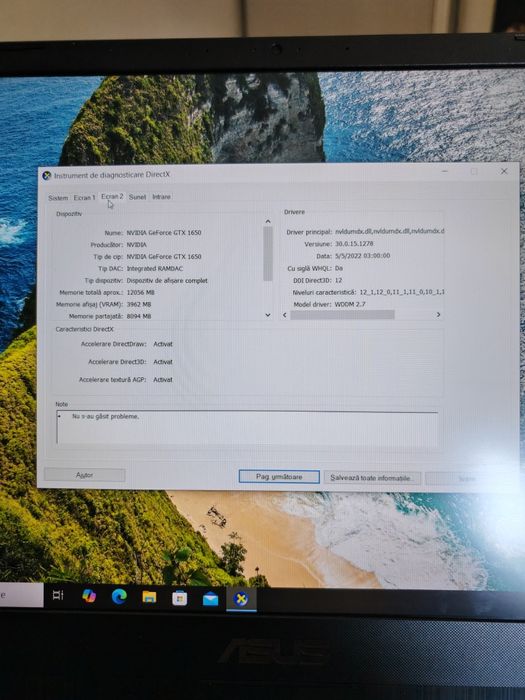Select the name value 'NVIDIA GeForce GTX 1650'

tap(164, 233)
